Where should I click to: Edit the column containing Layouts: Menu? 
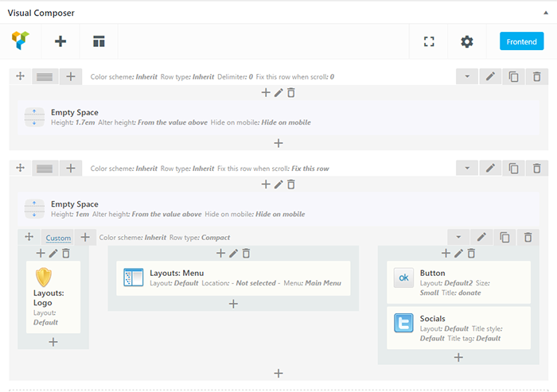(233, 253)
